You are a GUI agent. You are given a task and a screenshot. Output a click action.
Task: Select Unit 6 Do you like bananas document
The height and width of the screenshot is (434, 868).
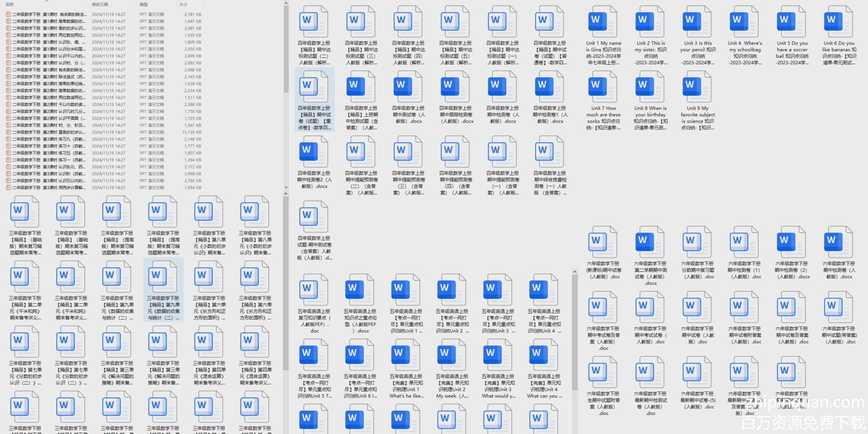tap(839, 36)
